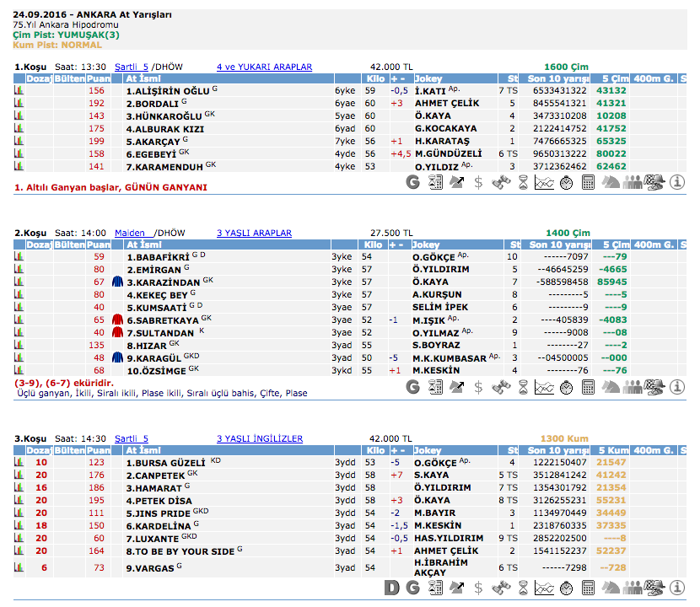Screen dimensions: 700x607
Task: Click the stopwatch icon in race 1 toolbar
Action: click(x=567, y=181)
